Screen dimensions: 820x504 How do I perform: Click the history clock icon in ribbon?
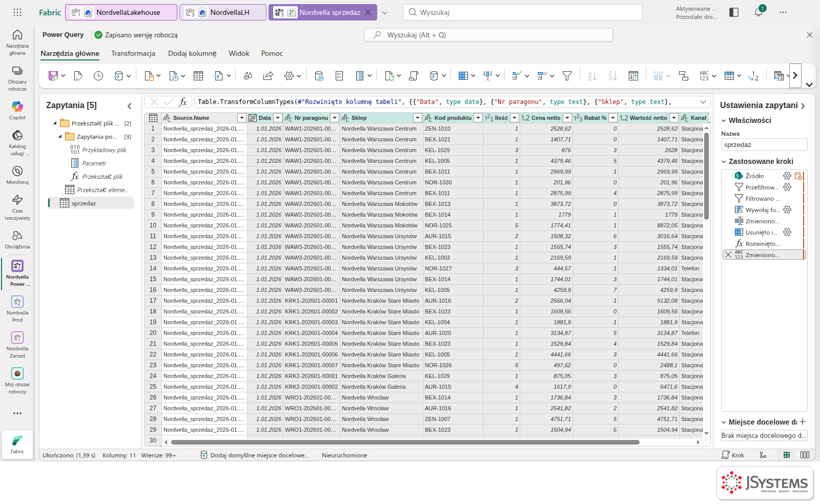click(x=98, y=76)
